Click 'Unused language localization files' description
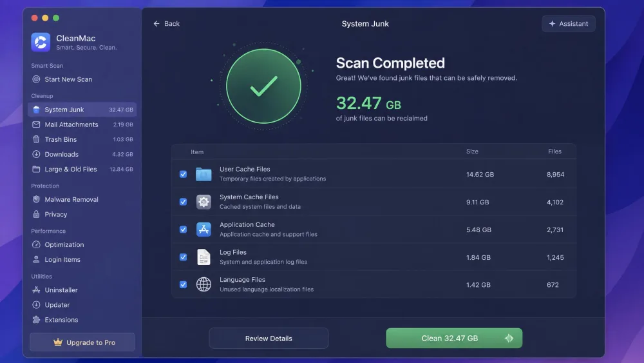Viewport: 644px width, 363px height. (x=267, y=289)
